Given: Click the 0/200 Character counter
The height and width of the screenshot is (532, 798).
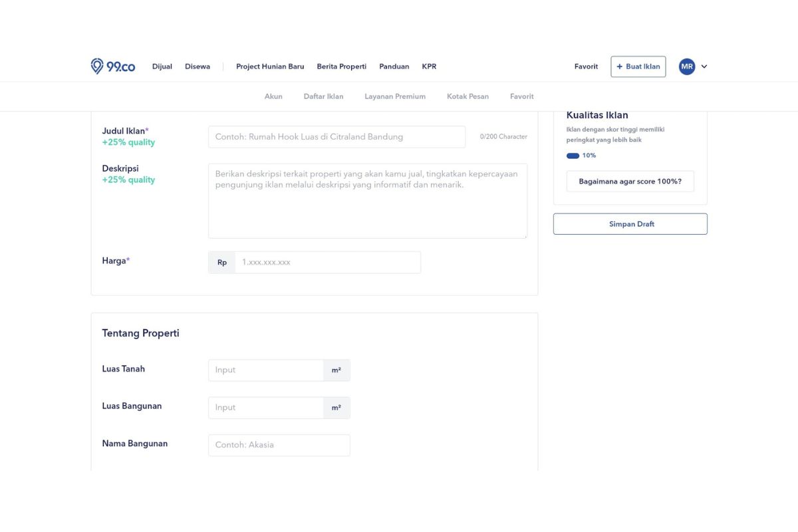Looking at the screenshot, I should click(x=503, y=137).
